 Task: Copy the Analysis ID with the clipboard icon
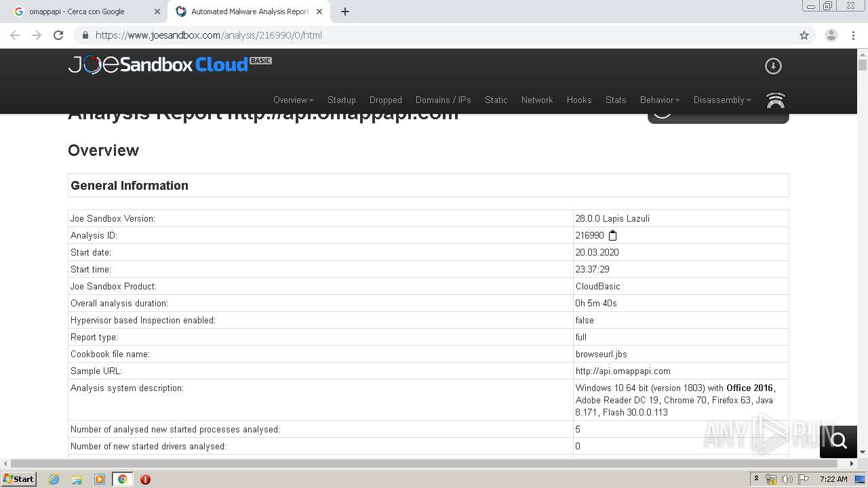point(612,235)
